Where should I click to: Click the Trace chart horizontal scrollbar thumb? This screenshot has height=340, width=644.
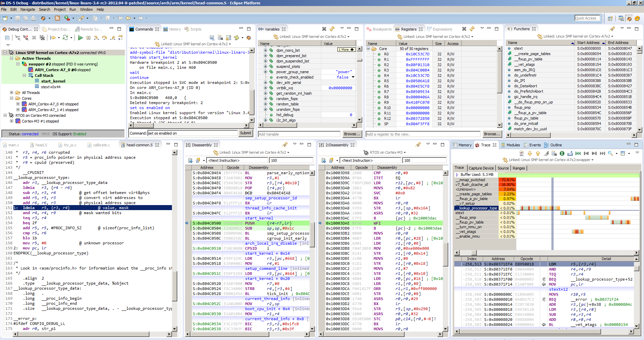pos(474,253)
